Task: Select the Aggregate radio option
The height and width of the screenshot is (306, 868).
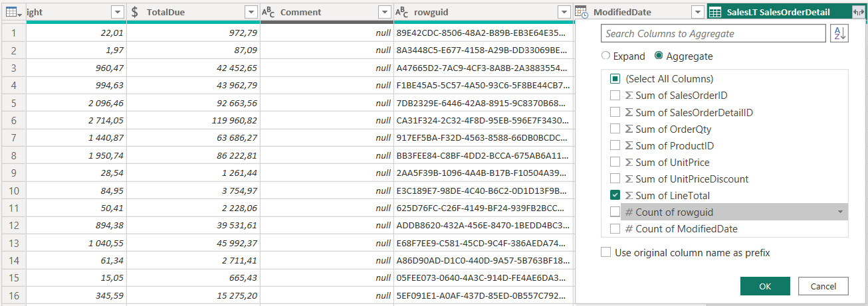Action: pos(659,56)
